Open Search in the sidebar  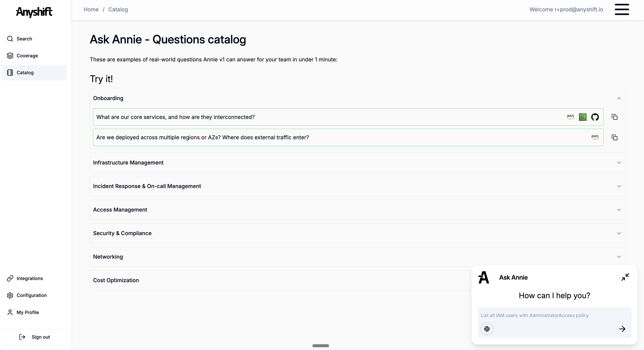click(24, 39)
